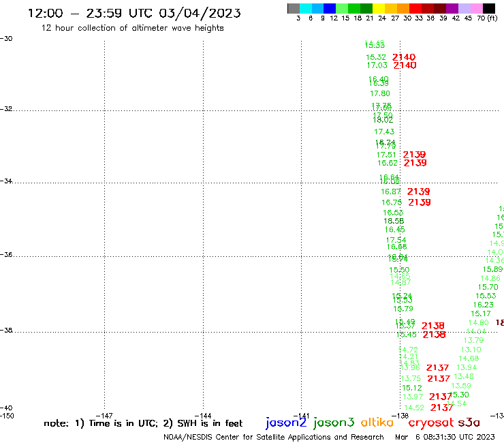Click the wave height value 16.53
The width and height of the screenshot is (504, 443).
(393, 213)
